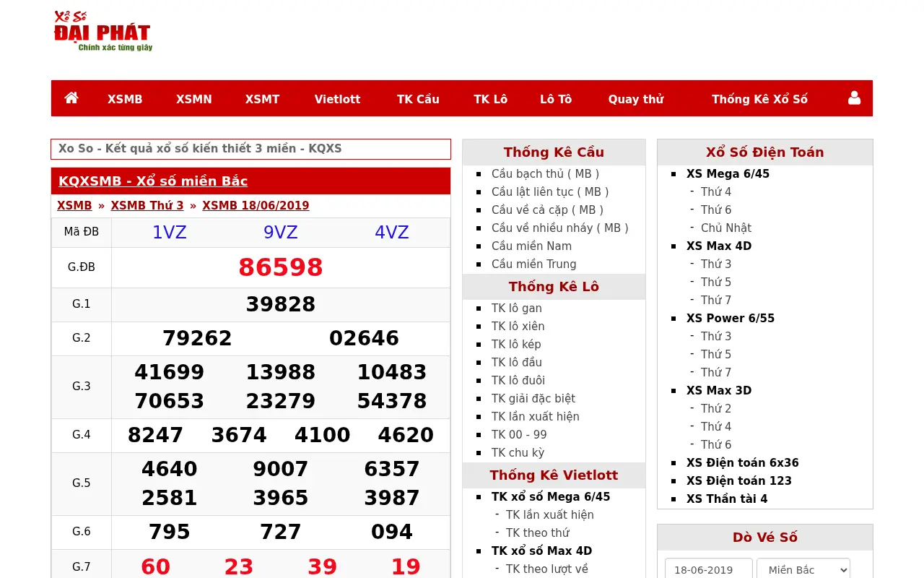Click TK lần xuất hiện under Mega 6/45

tap(550, 514)
